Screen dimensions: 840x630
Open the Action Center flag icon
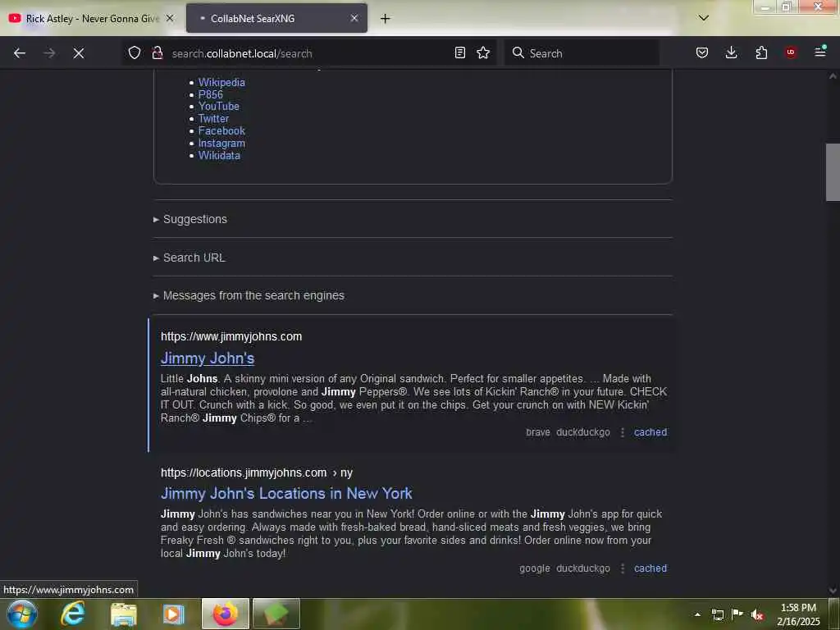tap(737, 614)
